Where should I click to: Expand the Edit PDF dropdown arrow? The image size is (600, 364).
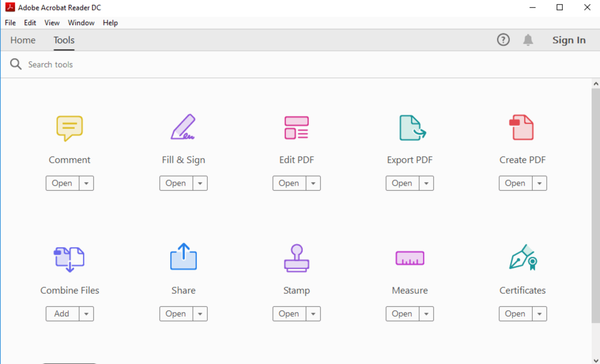[313, 183]
